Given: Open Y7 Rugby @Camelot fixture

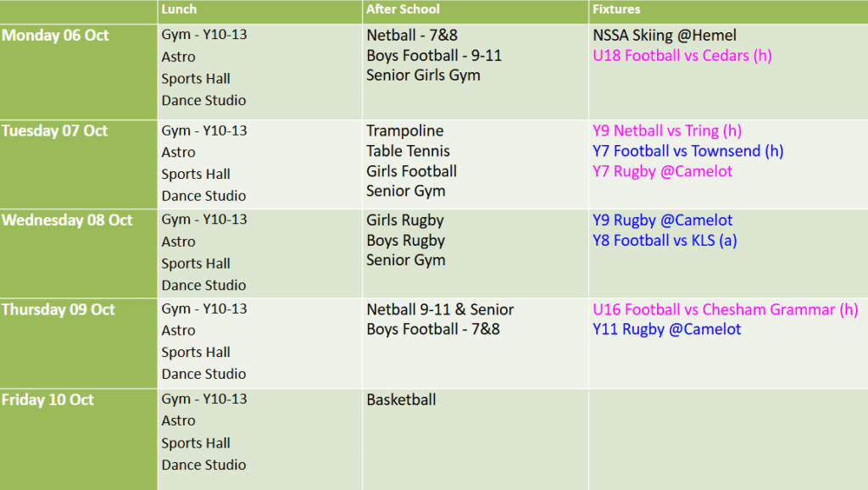Looking at the screenshot, I should [662, 171].
